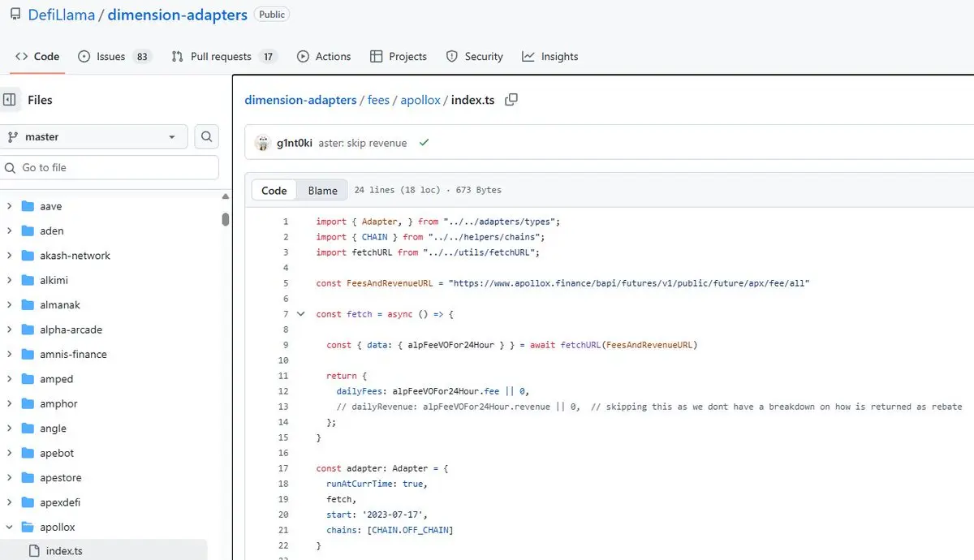
Task: Expand the aden folder chevron
Action: click(x=9, y=230)
